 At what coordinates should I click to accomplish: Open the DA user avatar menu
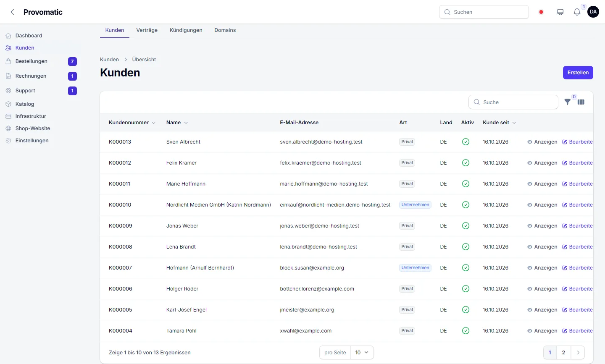coord(593,12)
